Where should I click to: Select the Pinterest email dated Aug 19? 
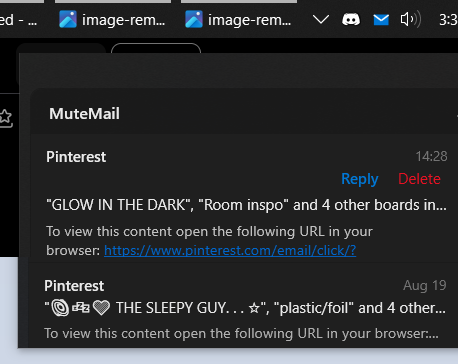245,305
